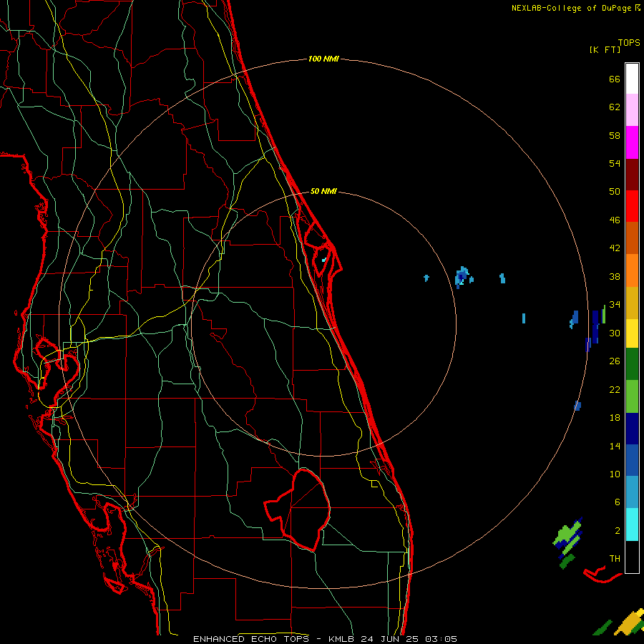Click the magenta 58 kft legend swatch
The height and width of the screenshot is (644, 644).
point(632,142)
